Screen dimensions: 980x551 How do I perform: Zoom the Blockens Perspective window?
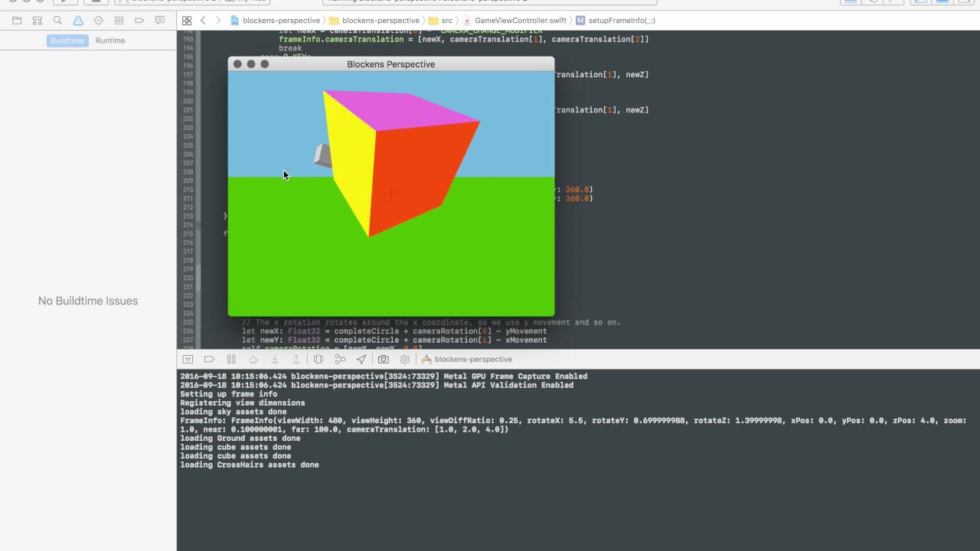click(x=265, y=64)
